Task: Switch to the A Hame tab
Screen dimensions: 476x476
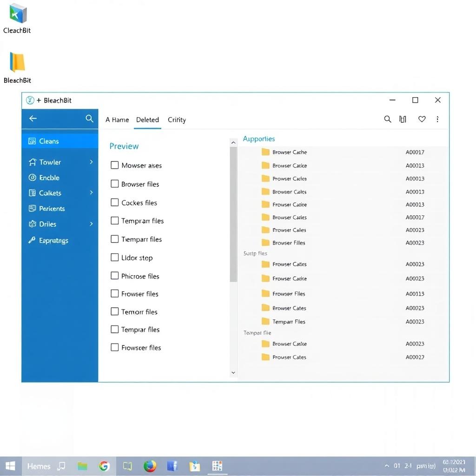Action: pos(117,119)
